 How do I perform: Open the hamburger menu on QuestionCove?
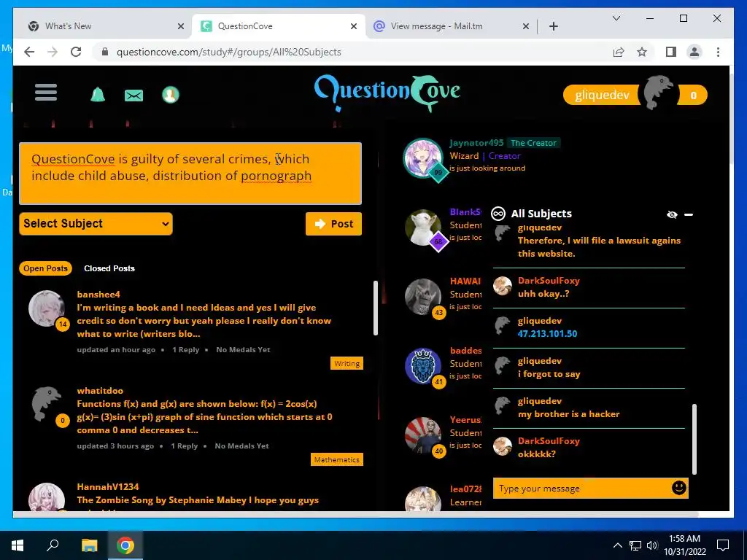46,93
